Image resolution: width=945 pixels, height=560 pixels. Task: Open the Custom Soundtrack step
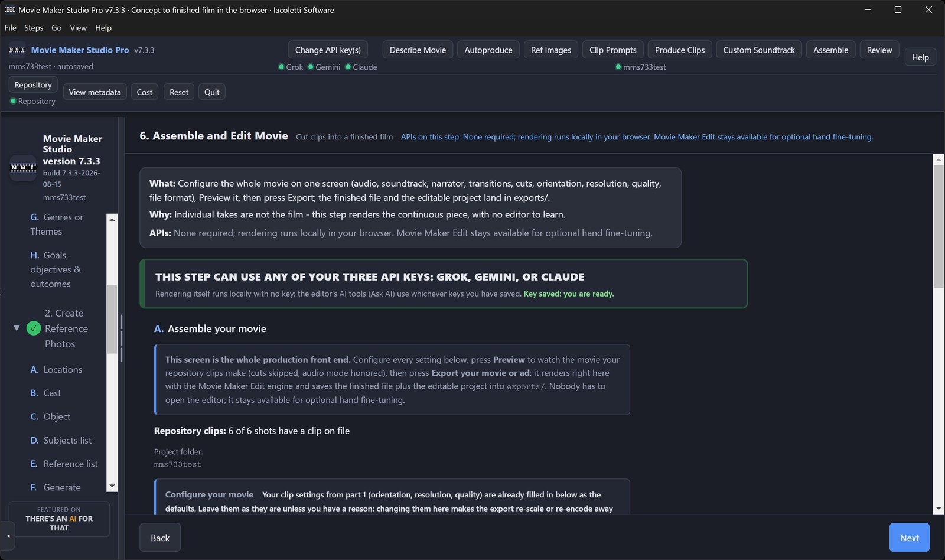[x=759, y=50]
